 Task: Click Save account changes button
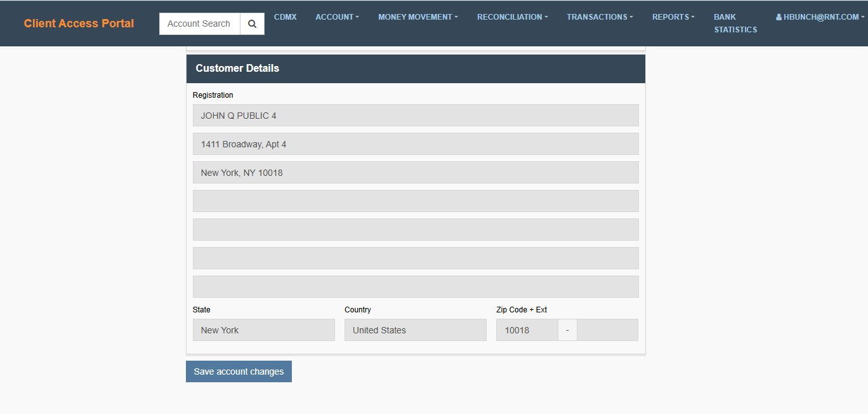239,371
